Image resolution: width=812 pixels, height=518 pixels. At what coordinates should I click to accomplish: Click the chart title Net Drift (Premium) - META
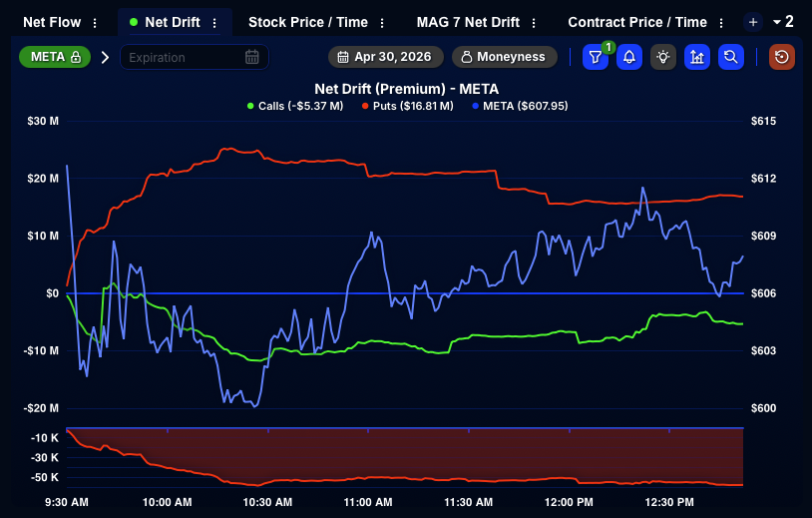pos(407,89)
